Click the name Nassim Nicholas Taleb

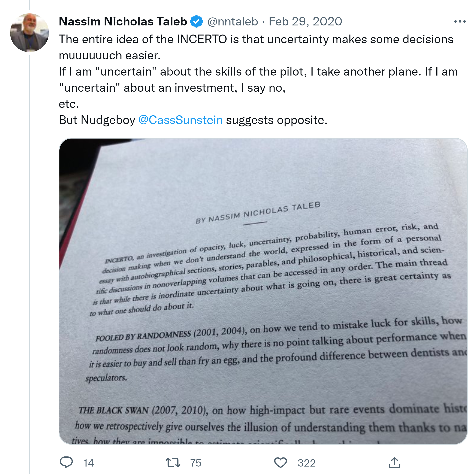(x=123, y=21)
